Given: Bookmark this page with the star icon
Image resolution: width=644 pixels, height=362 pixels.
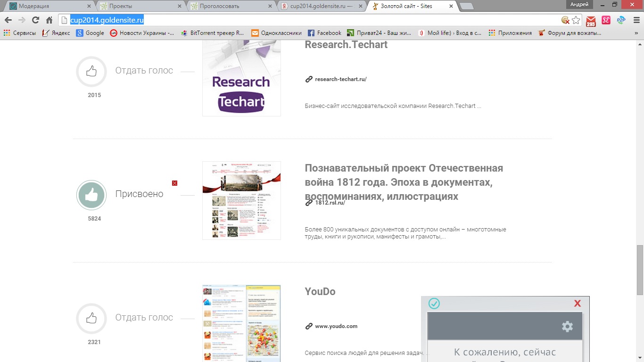Looking at the screenshot, I should tap(576, 20).
